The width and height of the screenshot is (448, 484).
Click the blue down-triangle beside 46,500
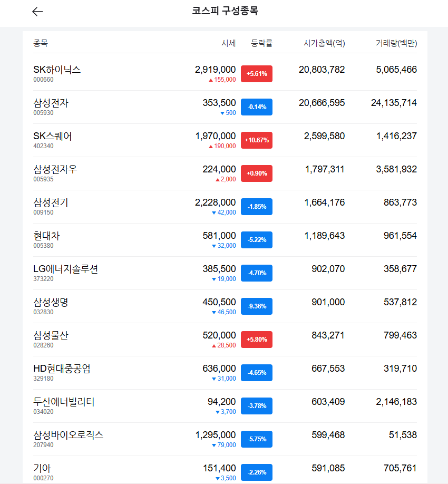214,312
